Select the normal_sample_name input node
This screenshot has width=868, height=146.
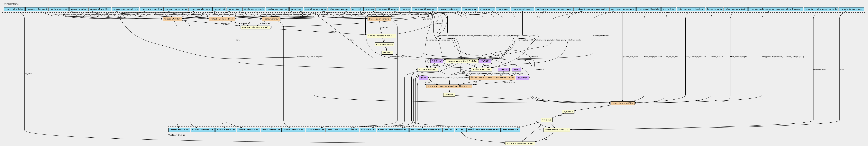point(315,9)
